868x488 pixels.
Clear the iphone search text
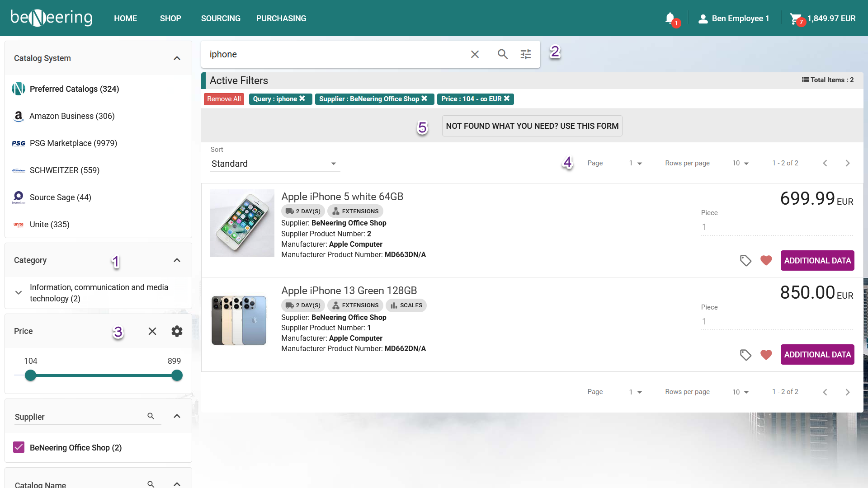coord(475,54)
